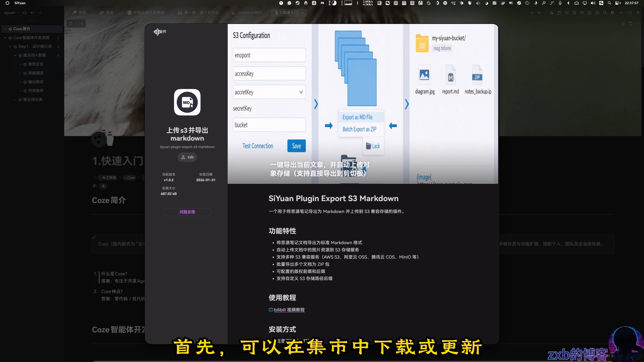Viewport: 644px width, 362px height.
Task: Click the terminal command icon in toolbar
Action: 597,13
